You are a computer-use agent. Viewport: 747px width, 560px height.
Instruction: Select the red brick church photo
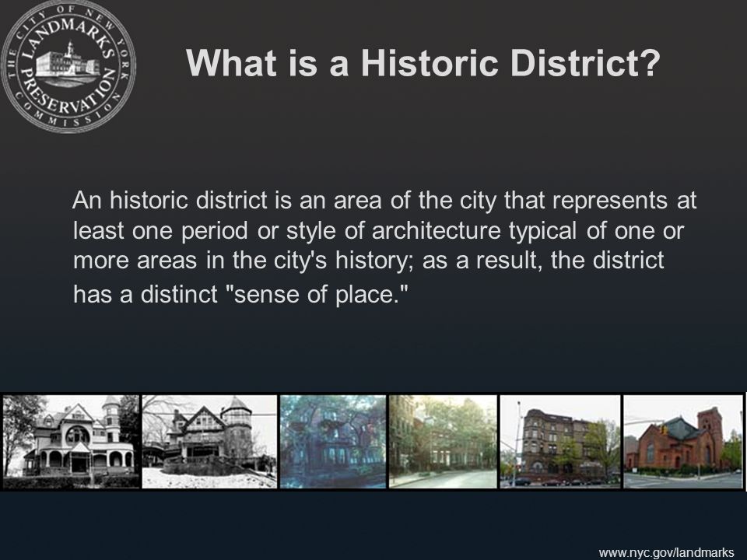click(x=683, y=442)
